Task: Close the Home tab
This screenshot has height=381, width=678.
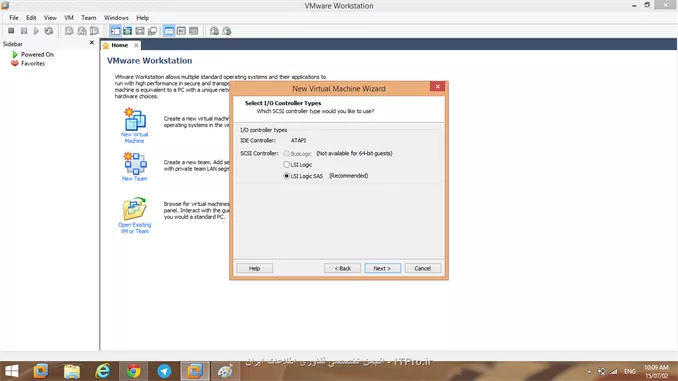Action: pos(136,45)
